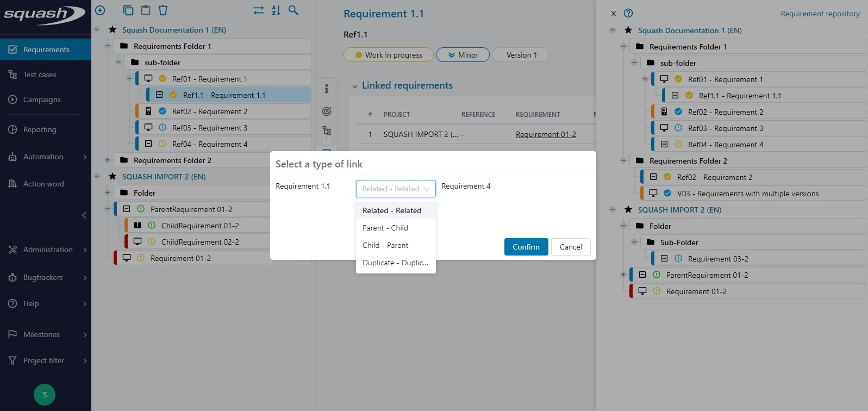Click the copy icon in tree toolbar
The height and width of the screenshot is (411, 868).
point(128,10)
